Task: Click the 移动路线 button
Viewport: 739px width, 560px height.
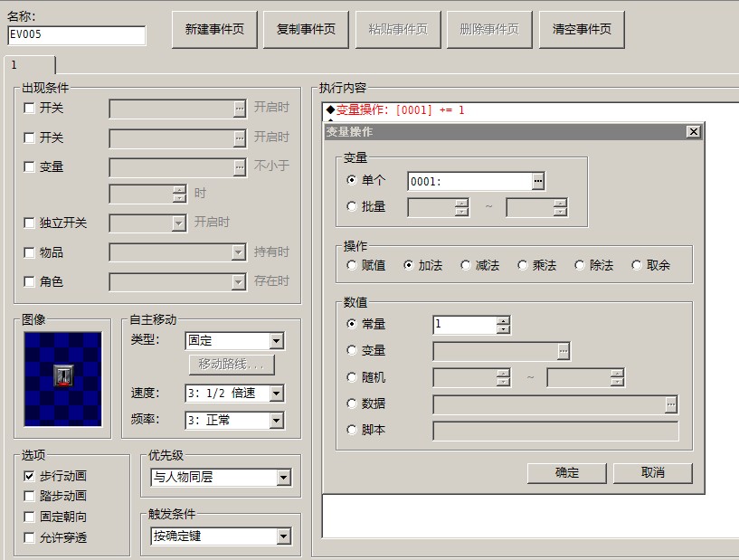Action: 232,365
